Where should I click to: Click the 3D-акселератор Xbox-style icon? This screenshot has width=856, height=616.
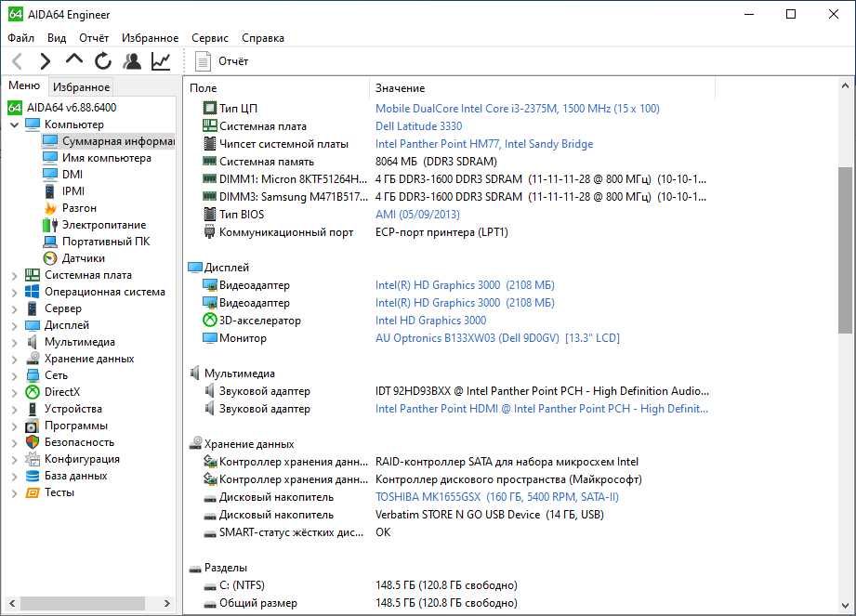coord(210,321)
